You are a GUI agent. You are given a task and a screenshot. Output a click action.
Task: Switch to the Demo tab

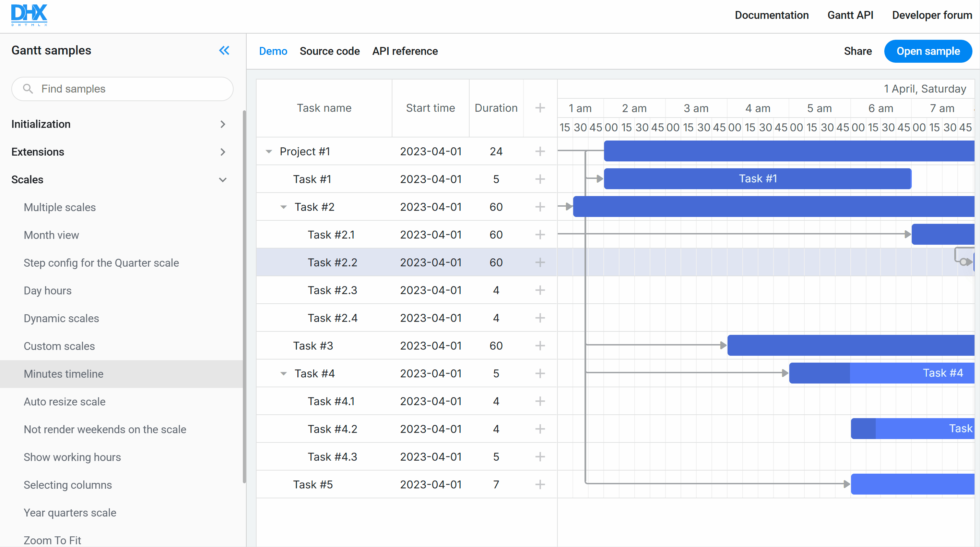(x=273, y=51)
